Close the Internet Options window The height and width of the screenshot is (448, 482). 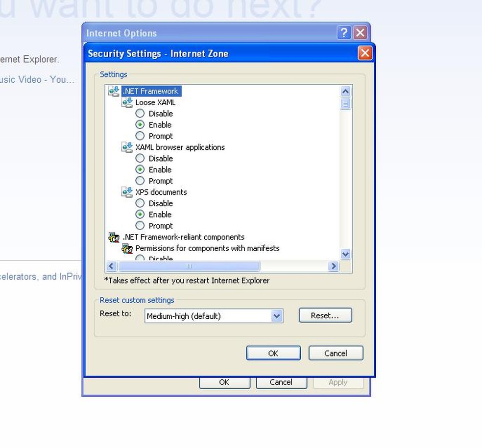(360, 33)
